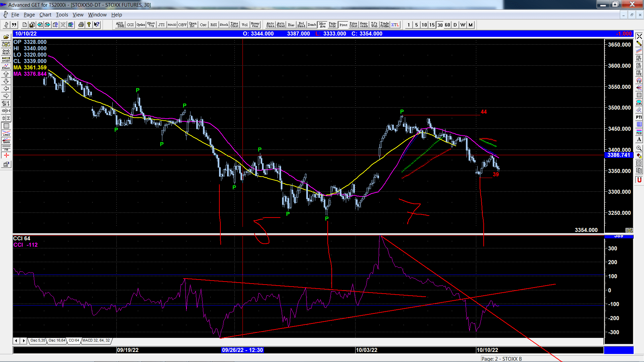Click the save (floppy disk) icon
Screen dimensions: 644x362
click(32, 25)
